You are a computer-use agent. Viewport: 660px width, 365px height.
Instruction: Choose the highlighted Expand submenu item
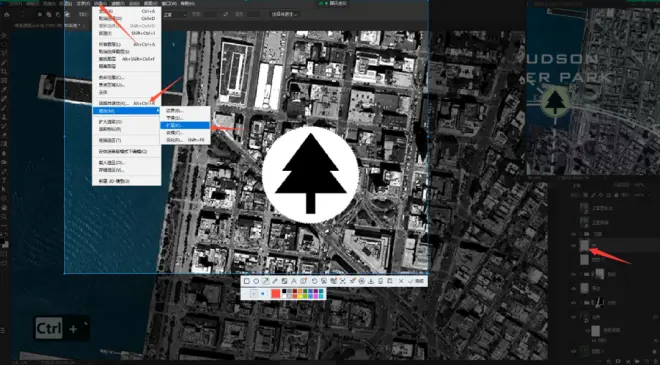point(185,125)
